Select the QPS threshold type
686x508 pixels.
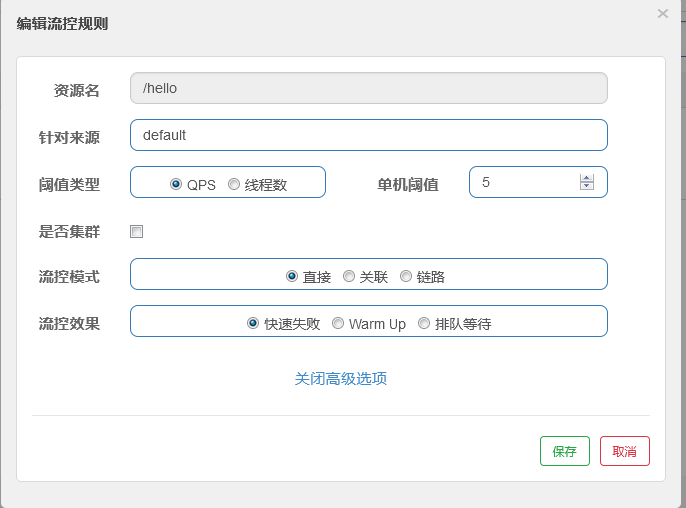point(176,184)
